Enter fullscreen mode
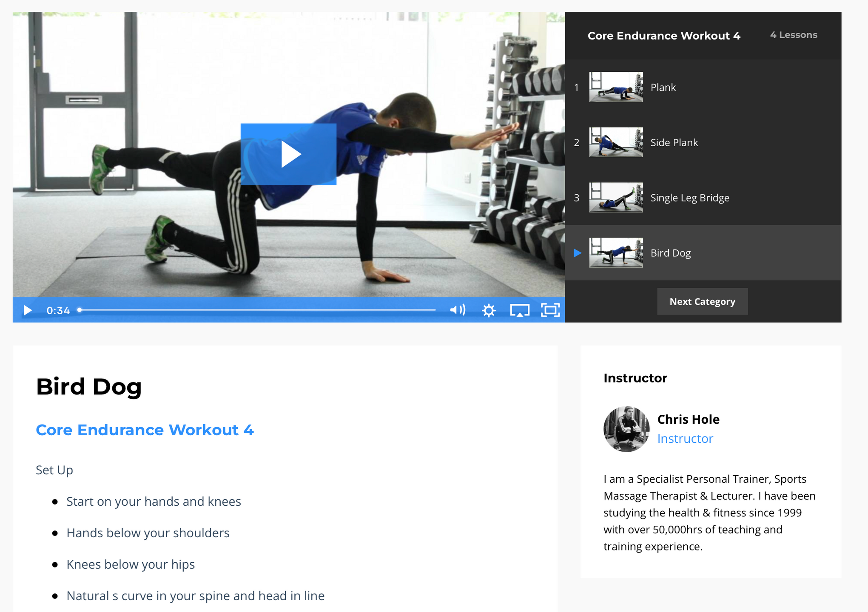 click(x=550, y=310)
